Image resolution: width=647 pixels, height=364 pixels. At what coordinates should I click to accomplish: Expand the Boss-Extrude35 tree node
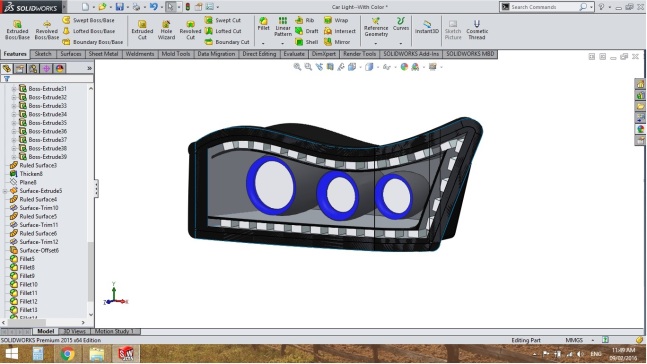click(x=14, y=123)
